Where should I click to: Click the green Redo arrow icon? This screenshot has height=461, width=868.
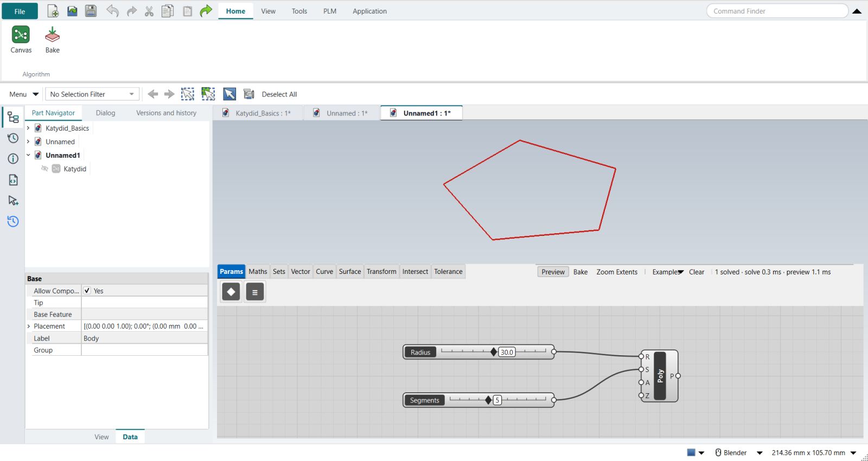[x=206, y=11]
